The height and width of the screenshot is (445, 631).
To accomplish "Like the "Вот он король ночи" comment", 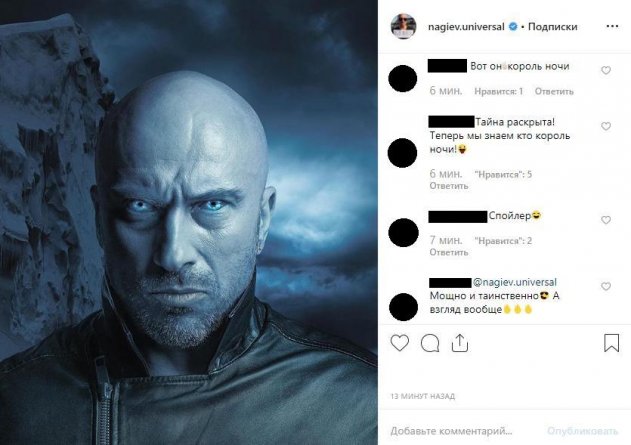I will pos(606,71).
